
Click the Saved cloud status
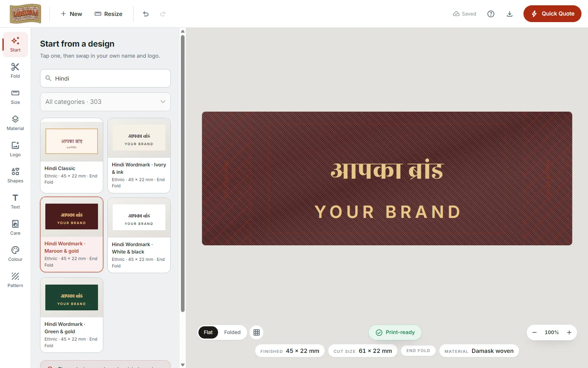[465, 14]
